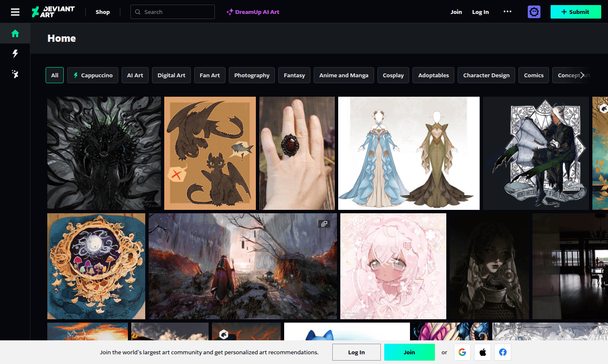This screenshot has width=608, height=364.
Task: Click the purple badge icon near Submit
Action: coord(534,11)
